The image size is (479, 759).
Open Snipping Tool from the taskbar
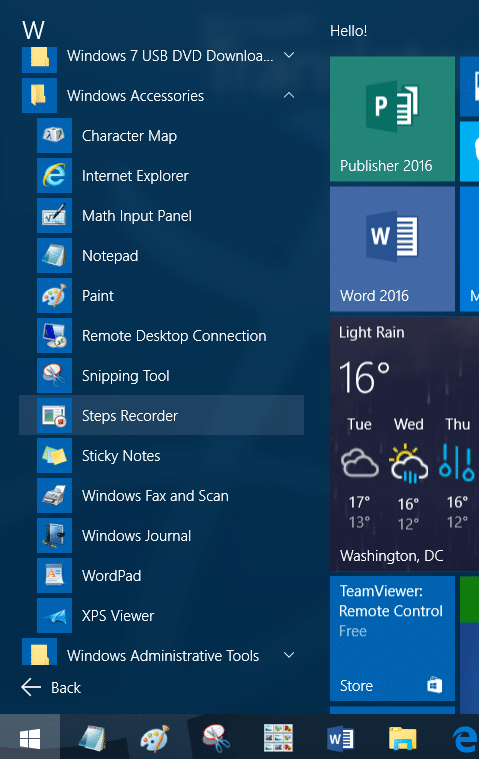pos(216,738)
